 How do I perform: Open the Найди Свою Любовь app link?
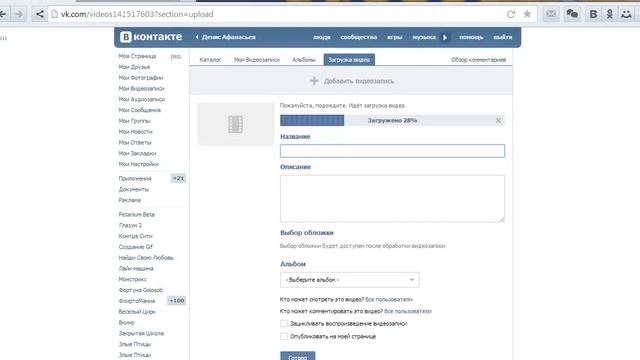146,258
